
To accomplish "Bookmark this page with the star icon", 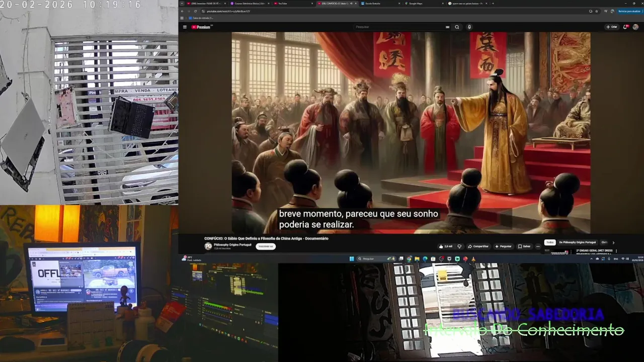I will pos(597,11).
